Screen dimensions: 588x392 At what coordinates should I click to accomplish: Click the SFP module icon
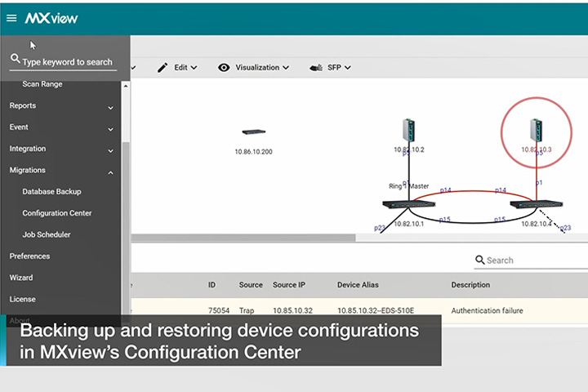click(x=317, y=68)
